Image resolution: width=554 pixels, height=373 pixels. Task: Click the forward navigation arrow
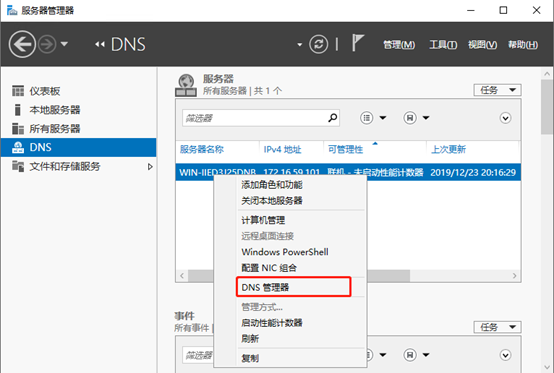47,45
